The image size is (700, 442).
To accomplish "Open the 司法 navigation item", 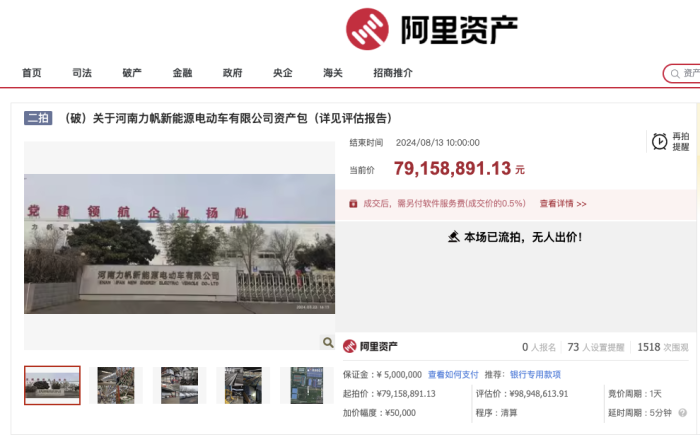I will click(x=82, y=73).
